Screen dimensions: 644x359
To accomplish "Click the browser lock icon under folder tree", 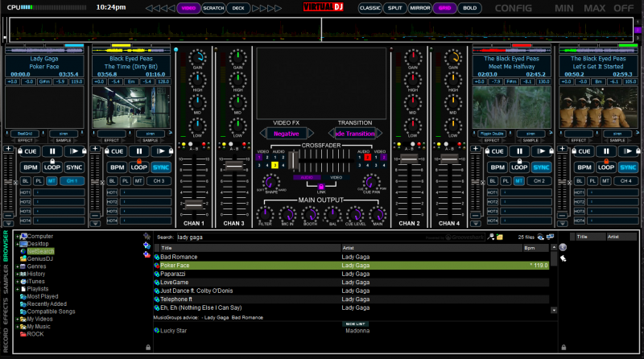I will (x=148, y=348).
